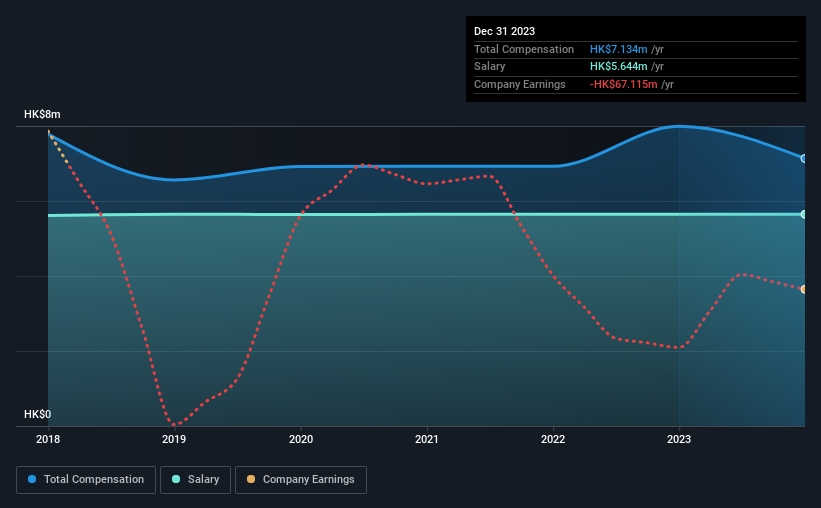Click the 2020 x-axis label
The image size is (821, 508).
(x=301, y=439)
